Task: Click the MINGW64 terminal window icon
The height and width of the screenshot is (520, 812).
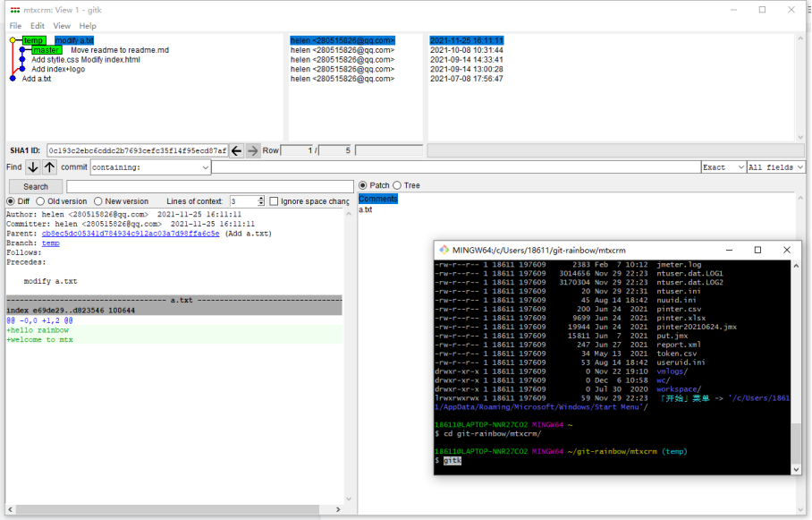Action: pos(444,250)
